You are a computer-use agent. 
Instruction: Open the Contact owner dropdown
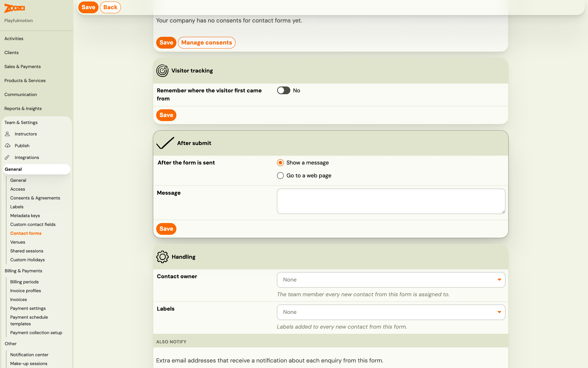click(391, 280)
